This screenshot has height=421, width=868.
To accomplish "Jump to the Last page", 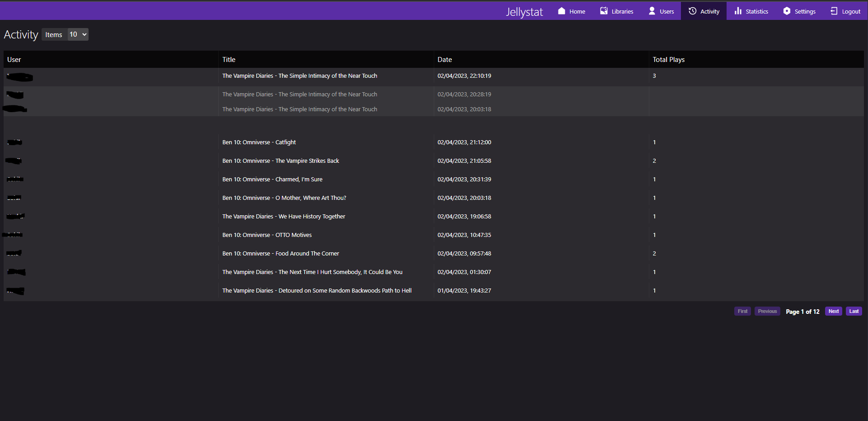I will pos(854,311).
